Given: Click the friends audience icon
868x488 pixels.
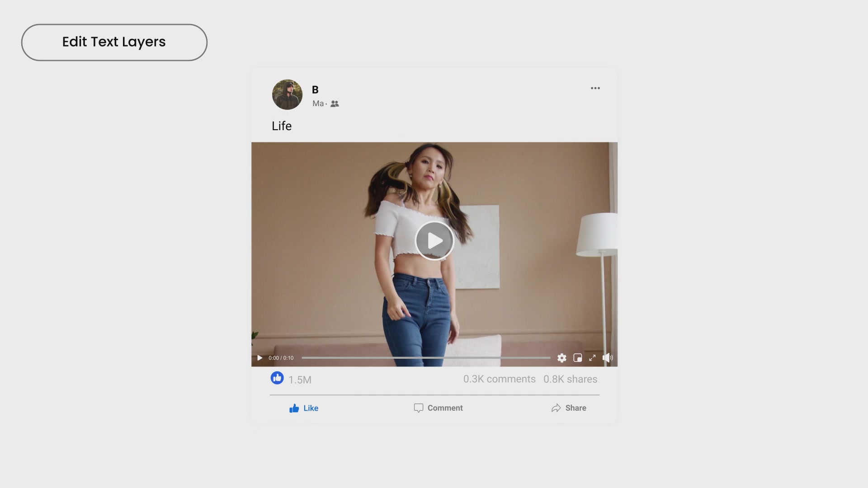Looking at the screenshot, I should (x=335, y=104).
